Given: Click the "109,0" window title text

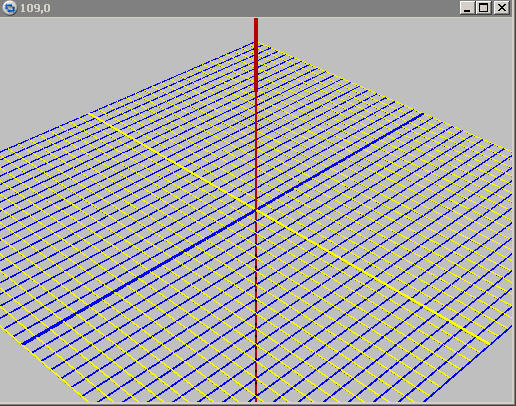Looking at the screenshot, I should [x=35, y=8].
